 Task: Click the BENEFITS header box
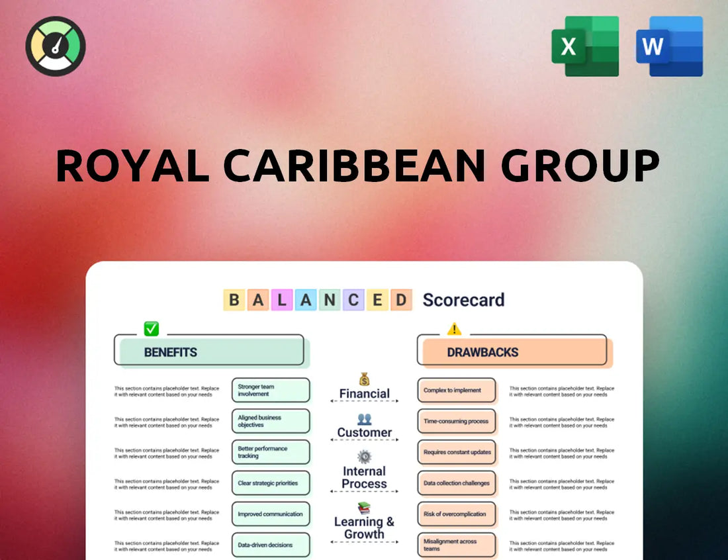[x=212, y=352]
